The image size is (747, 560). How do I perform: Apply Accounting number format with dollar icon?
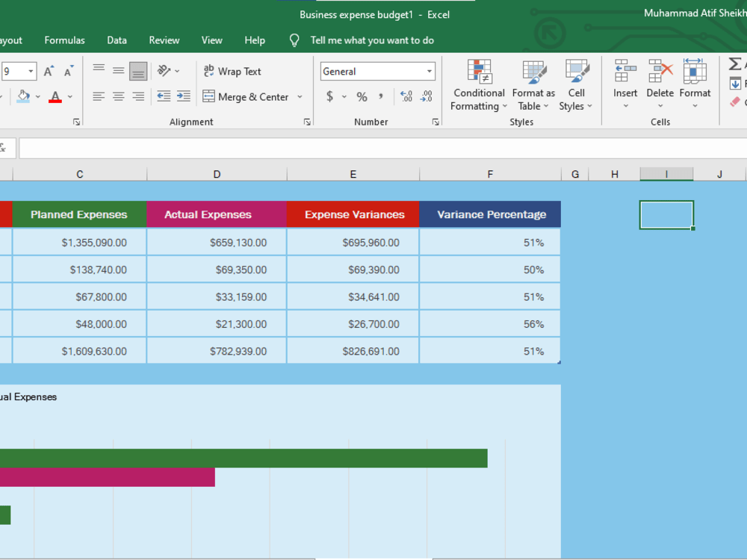pos(329,96)
